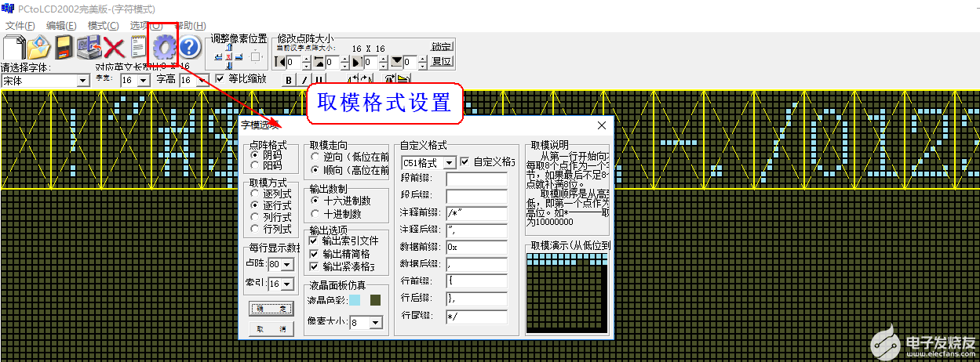Viewport: 980px width, 362px height.
Task: Select 顺向 (高位在前) direction
Action: pyautogui.click(x=315, y=169)
